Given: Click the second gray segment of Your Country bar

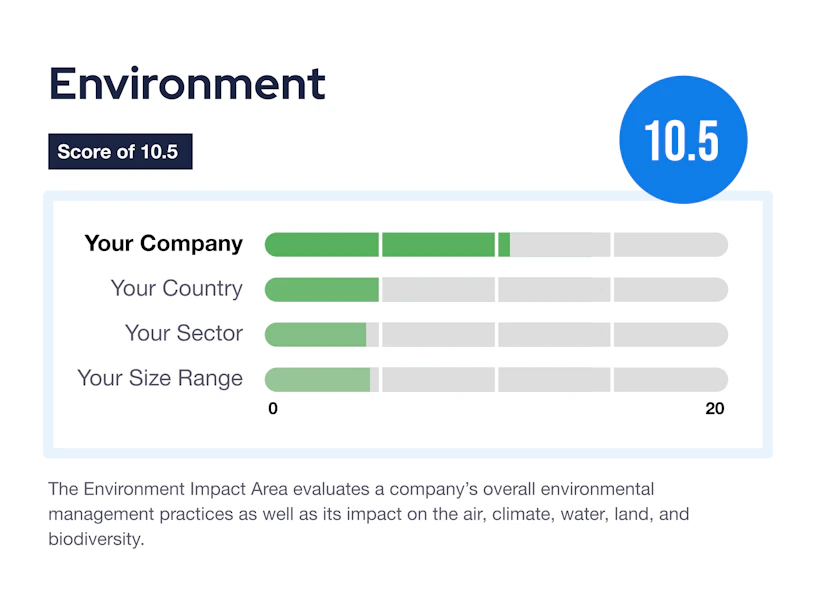Looking at the screenshot, I should click(x=438, y=290).
